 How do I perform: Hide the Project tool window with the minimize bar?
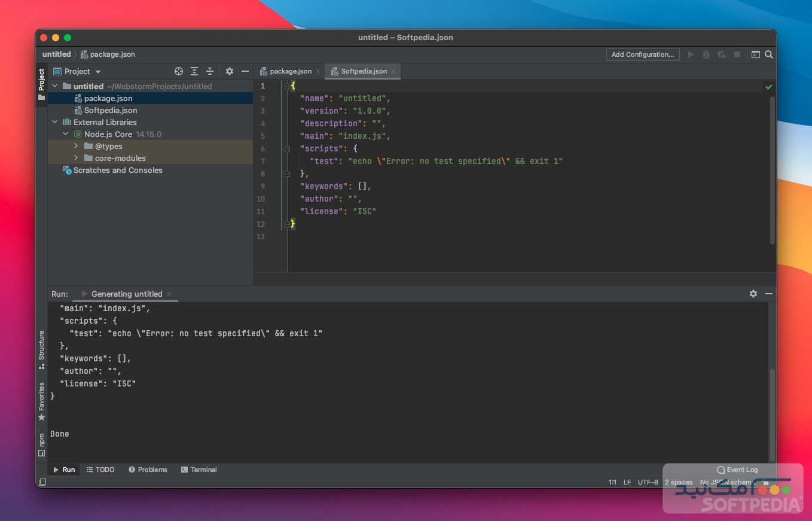coord(245,71)
